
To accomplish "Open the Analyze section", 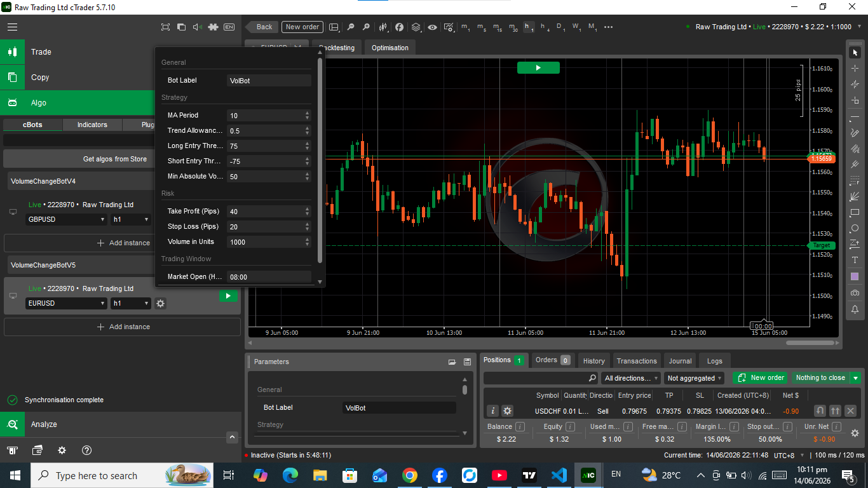I will coord(121,424).
